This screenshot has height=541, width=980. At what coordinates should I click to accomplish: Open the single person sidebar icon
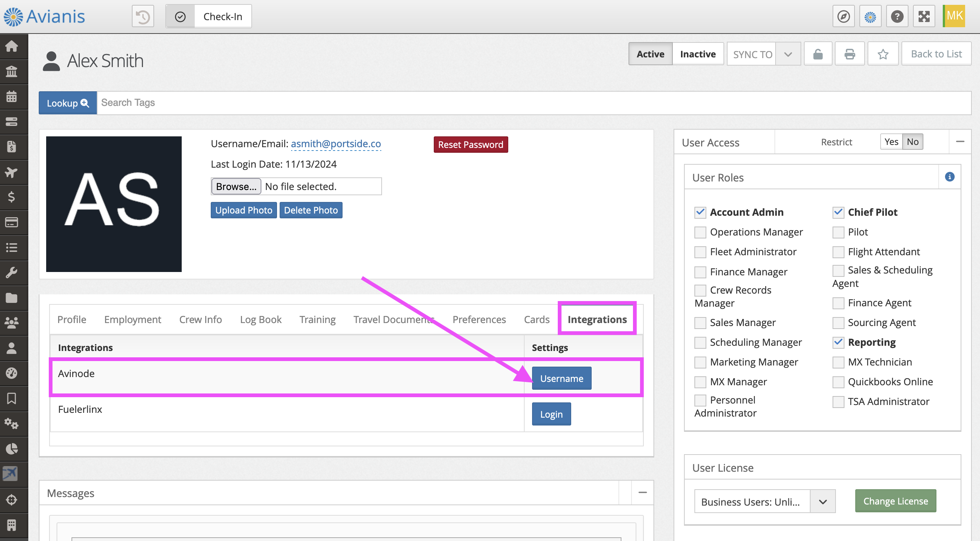pos(12,348)
